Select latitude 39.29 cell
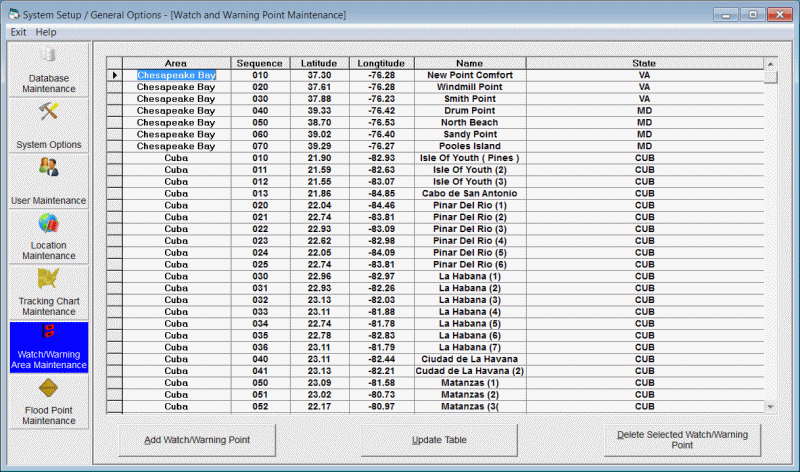Image resolution: width=800 pixels, height=472 pixels. (319, 146)
